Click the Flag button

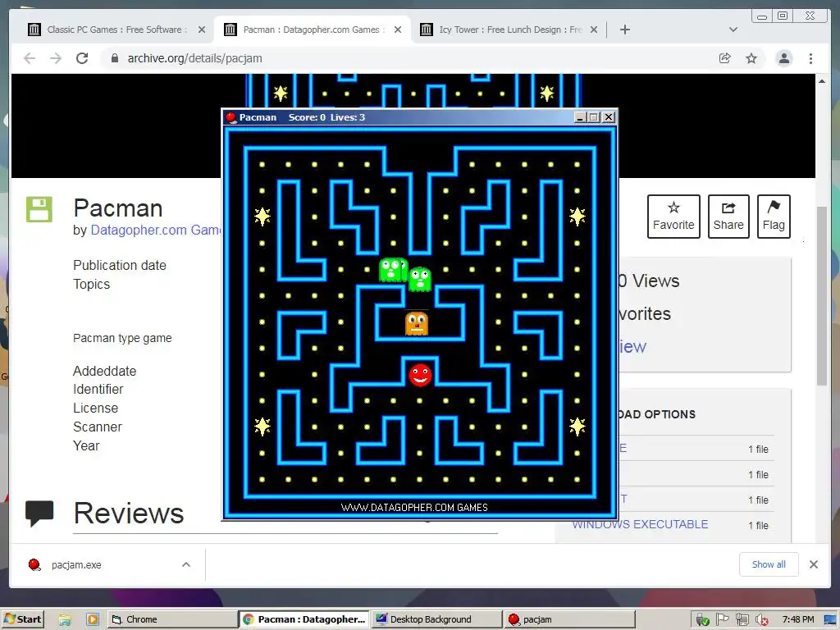(774, 217)
